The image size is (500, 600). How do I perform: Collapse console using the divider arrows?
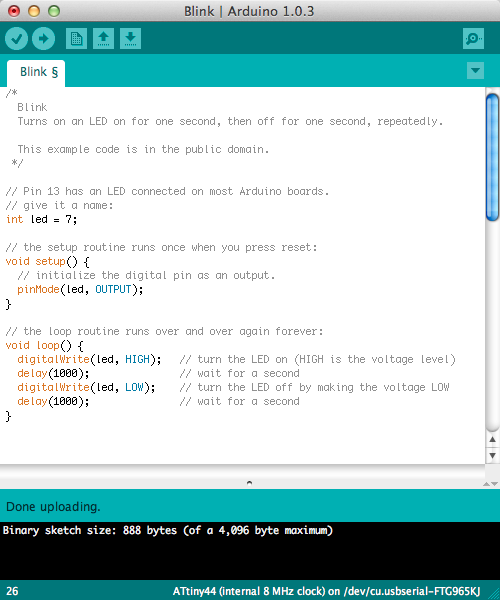coord(490,484)
